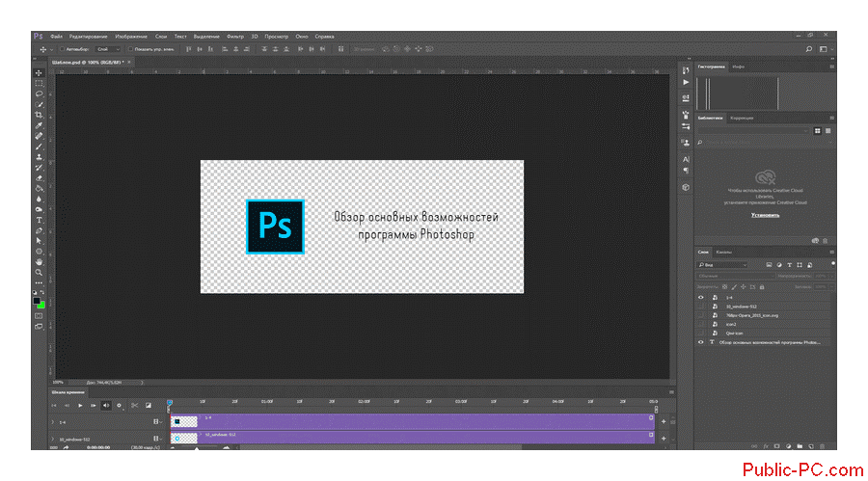
Task: Toggle the layer filter switch in Layers panel
Action: pyautogui.click(x=832, y=264)
